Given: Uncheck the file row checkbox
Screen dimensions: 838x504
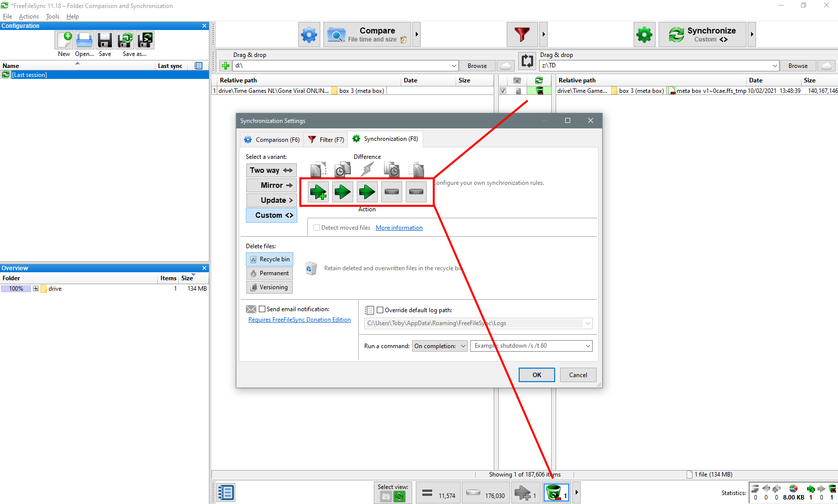Looking at the screenshot, I should [x=503, y=91].
